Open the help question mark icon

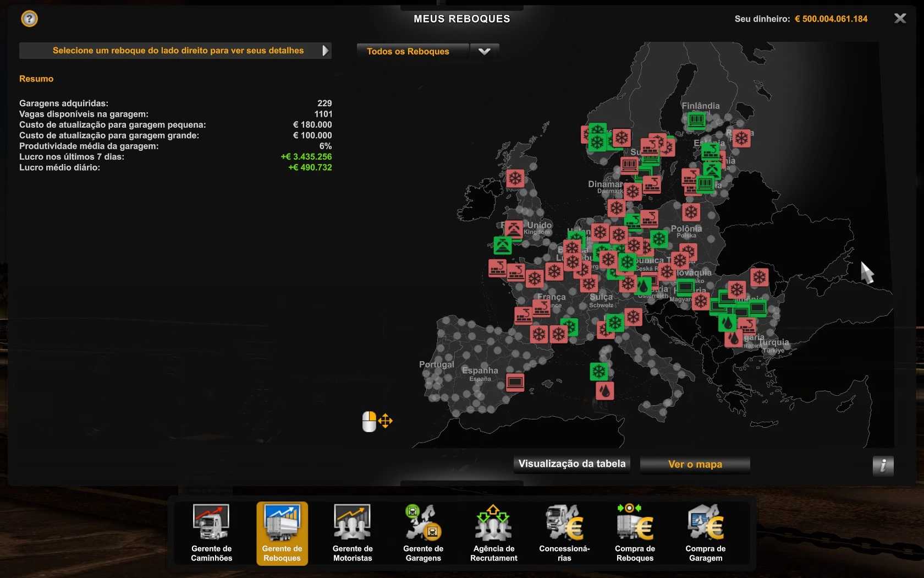click(29, 19)
